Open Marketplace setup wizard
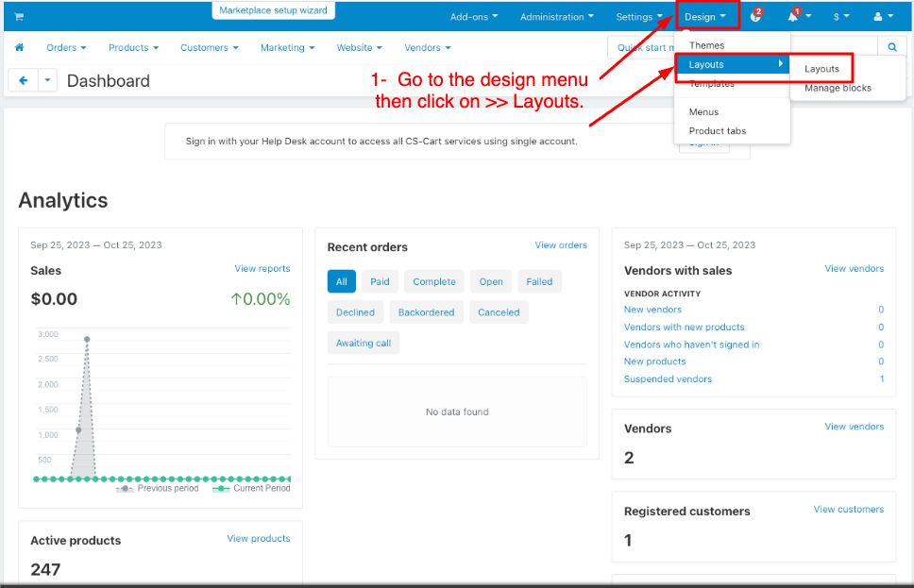This screenshot has width=914, height=588. (x=274, y=10)
